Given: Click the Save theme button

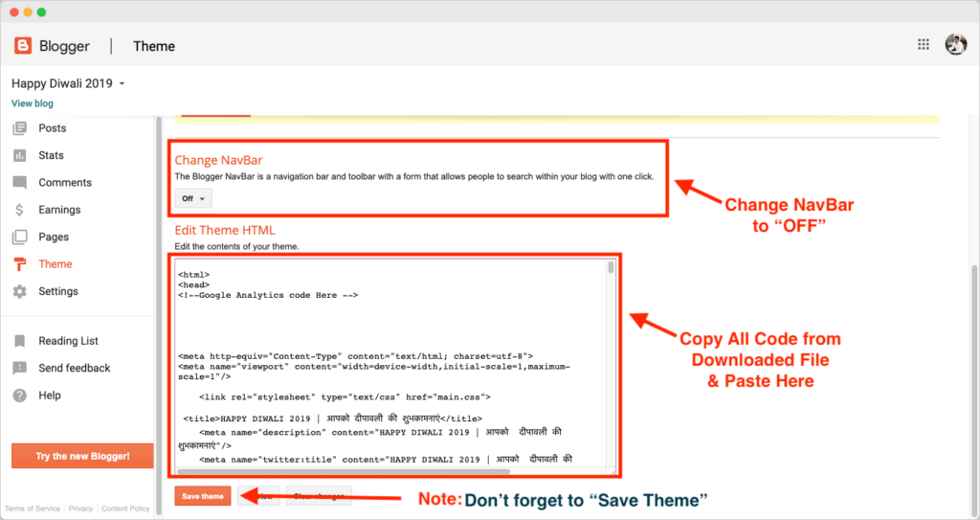Looking at the screenshot, I should [203, 496].
